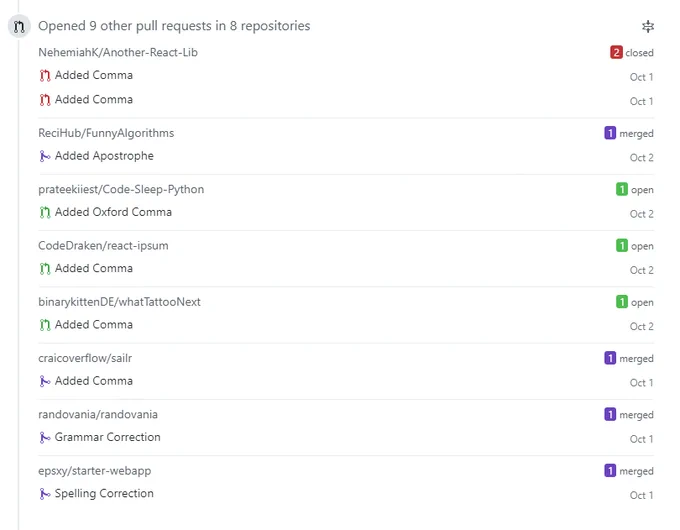Open the ReciHub/FunnyAlgorithms repository
The width and height of the screenshot is (680, 530).
[x=106, y=133]
